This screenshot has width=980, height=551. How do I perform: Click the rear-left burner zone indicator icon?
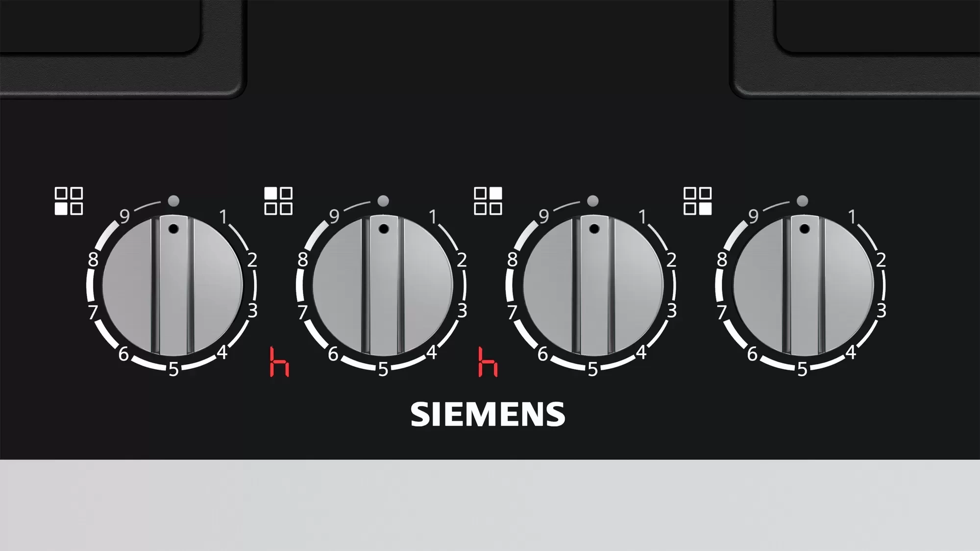278,201
